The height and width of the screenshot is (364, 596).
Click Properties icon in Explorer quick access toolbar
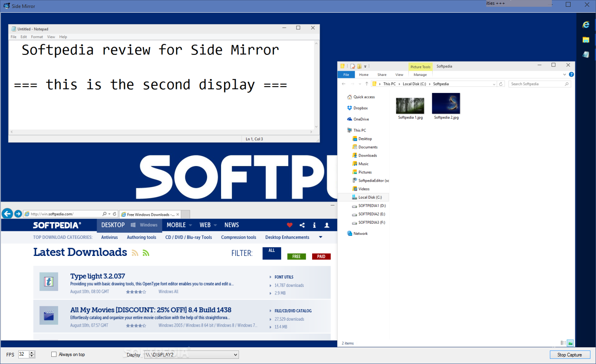click(x=352, y=66)
